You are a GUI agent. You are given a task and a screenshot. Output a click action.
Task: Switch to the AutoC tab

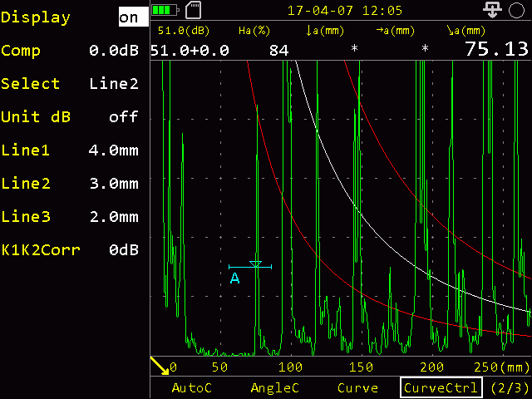192,388
